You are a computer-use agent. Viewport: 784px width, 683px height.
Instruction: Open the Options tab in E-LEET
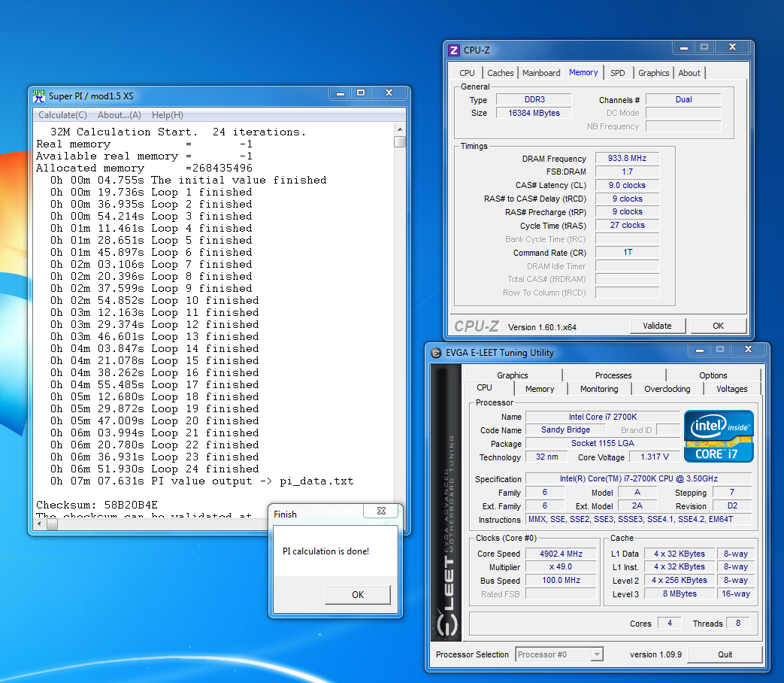[713, 375]
